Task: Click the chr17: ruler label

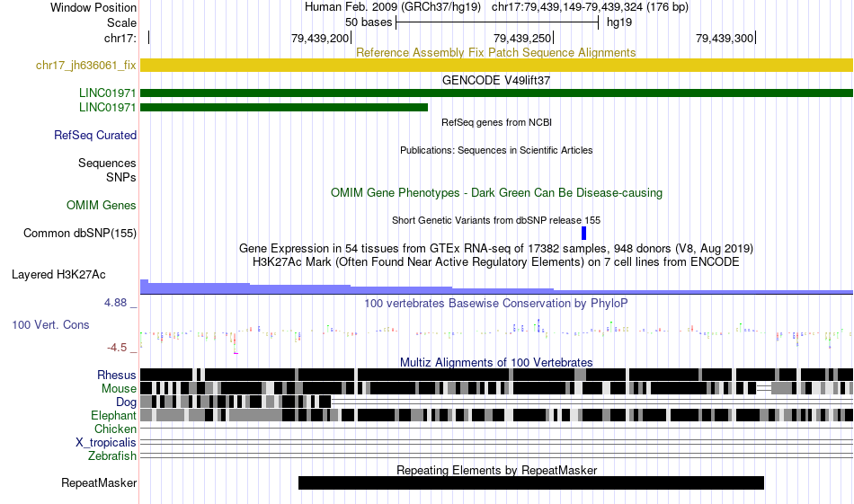Action: click(x=120, y=38)
